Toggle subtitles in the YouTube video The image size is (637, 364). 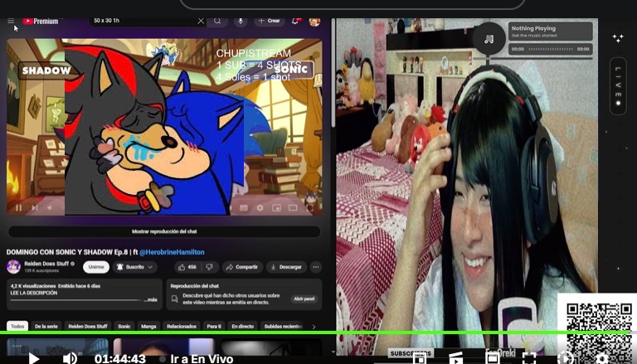[x=243, y=208]
